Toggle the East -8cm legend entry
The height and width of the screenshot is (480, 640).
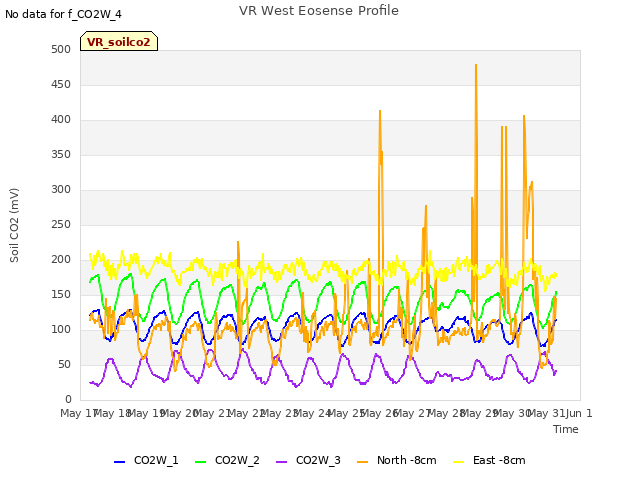(489, 460)
